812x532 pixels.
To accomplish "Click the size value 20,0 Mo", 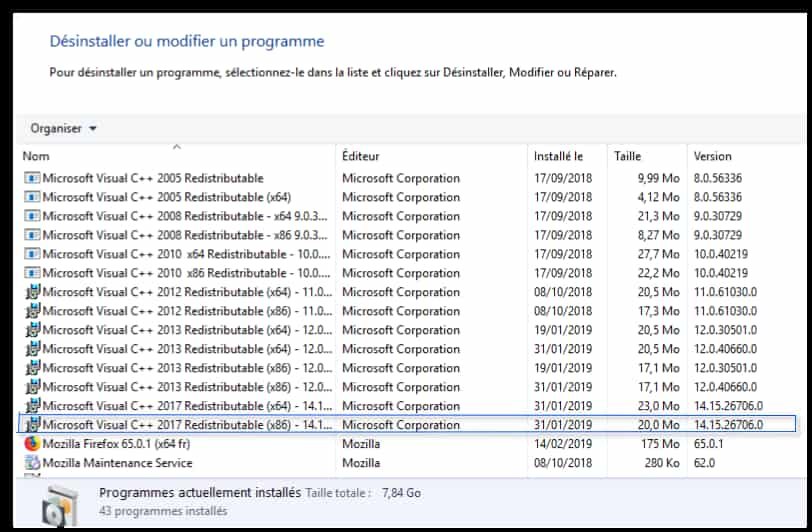I will tap(658, 425).
